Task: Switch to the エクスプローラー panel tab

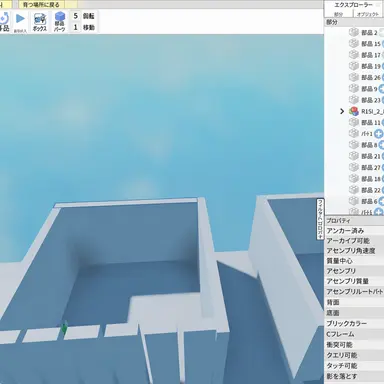Action: pyautogui.click(x=353, y=5)
